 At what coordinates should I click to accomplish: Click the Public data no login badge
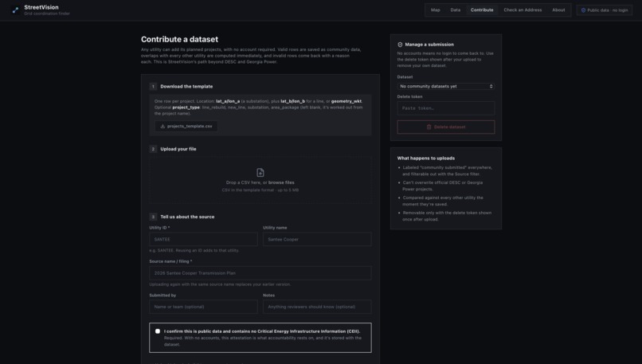coord(605,10)
